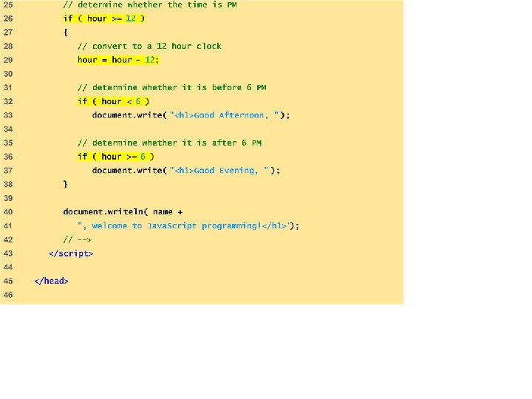Click the comment 'determine whether the time is PM'
This screenshot has height=399, width=532.
(150, 4)
